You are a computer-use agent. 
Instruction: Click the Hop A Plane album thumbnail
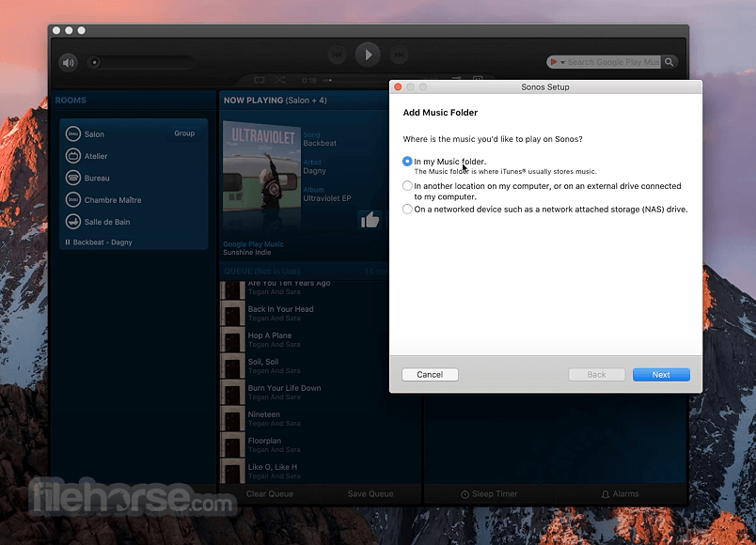[x=233, y=340]
